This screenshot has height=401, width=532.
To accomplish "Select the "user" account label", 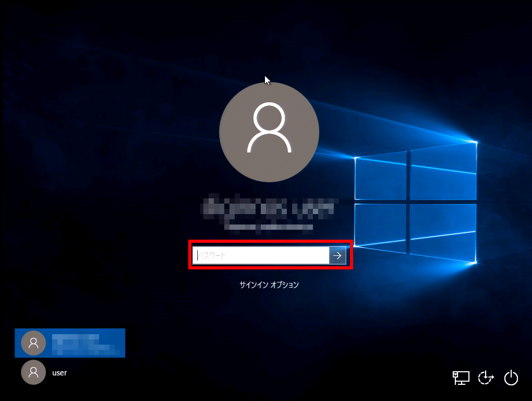I will 59,373.
